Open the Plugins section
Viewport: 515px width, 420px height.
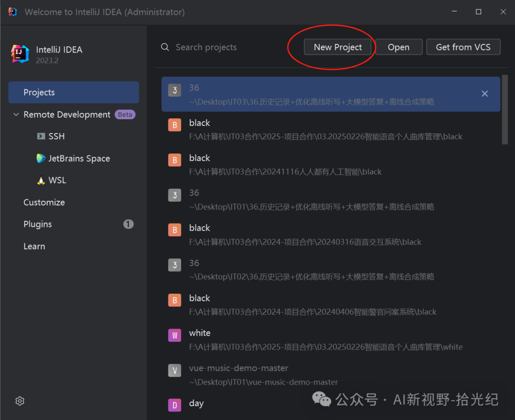38,224
